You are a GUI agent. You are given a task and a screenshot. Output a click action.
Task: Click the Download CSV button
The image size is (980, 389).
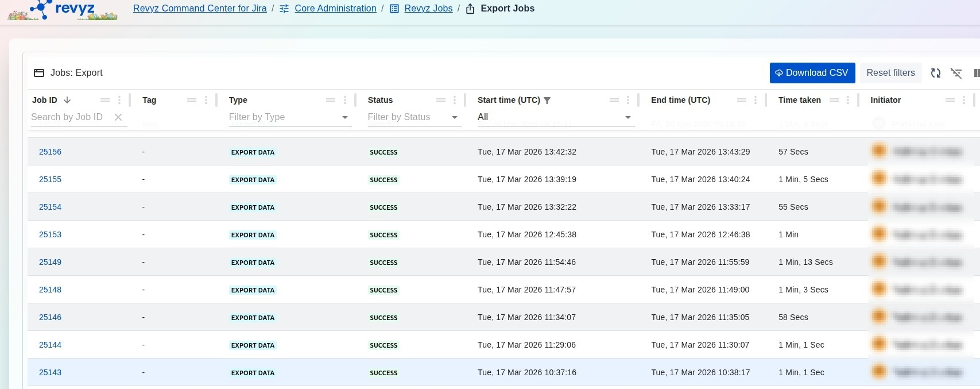pyautogui.click(x=812, y=73)
